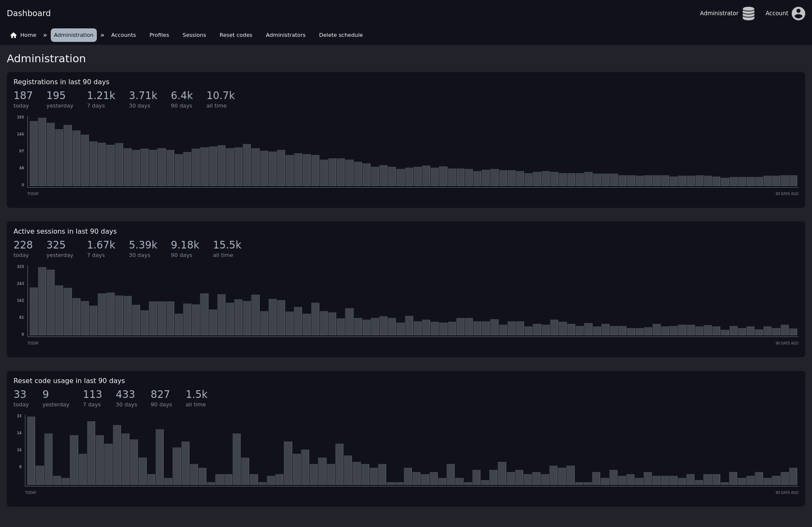The image size is (812, 527).
Task: Open the Administration breadcrumb tab
Action: coord(74,35)
